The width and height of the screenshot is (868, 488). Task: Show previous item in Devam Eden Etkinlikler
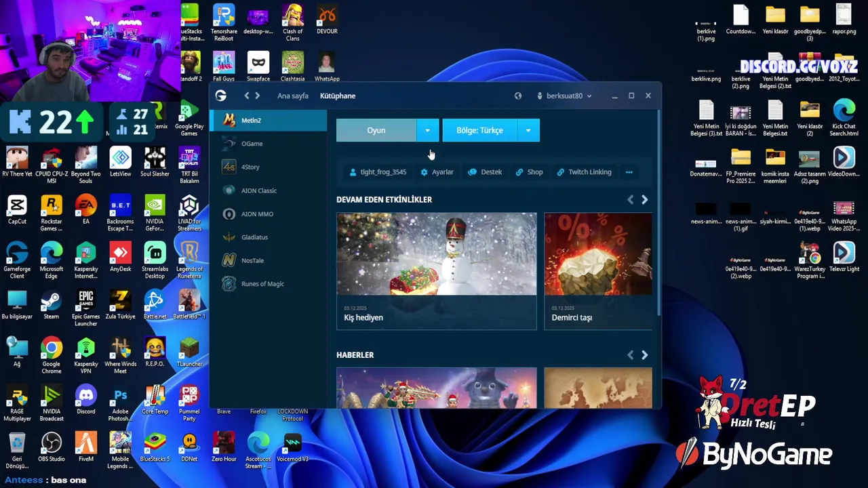coord(631,199)
